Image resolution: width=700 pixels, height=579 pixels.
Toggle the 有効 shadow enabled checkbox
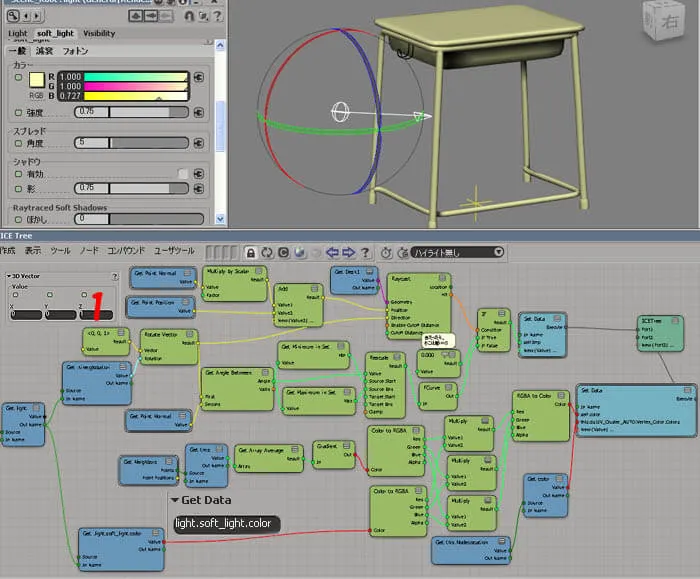[183, 174]
